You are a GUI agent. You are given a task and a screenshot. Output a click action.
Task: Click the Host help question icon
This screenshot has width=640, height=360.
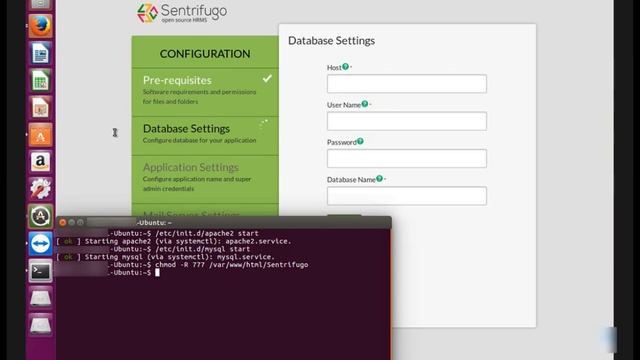345,67
